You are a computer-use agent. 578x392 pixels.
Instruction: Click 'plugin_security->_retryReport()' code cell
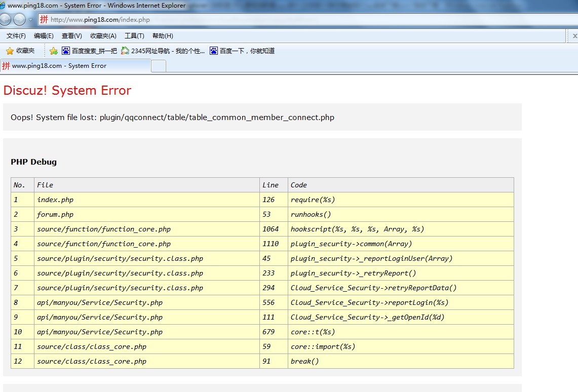(401, 273)
